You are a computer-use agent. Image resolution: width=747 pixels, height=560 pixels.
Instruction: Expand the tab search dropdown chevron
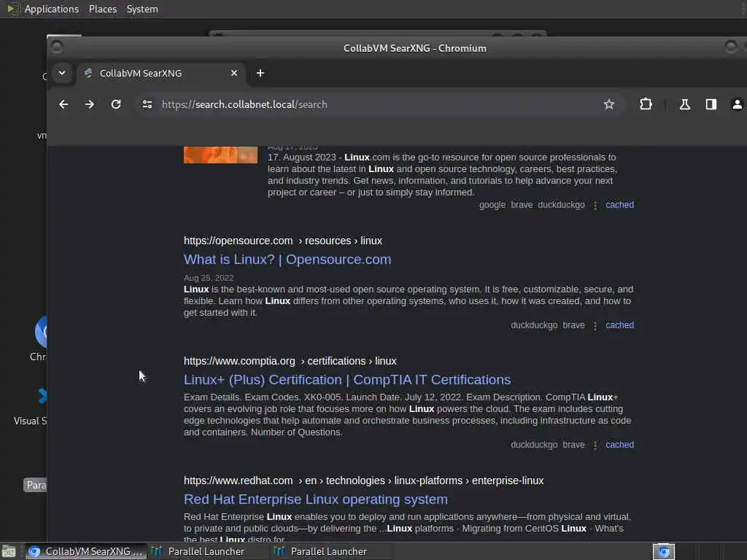point(62,73)
